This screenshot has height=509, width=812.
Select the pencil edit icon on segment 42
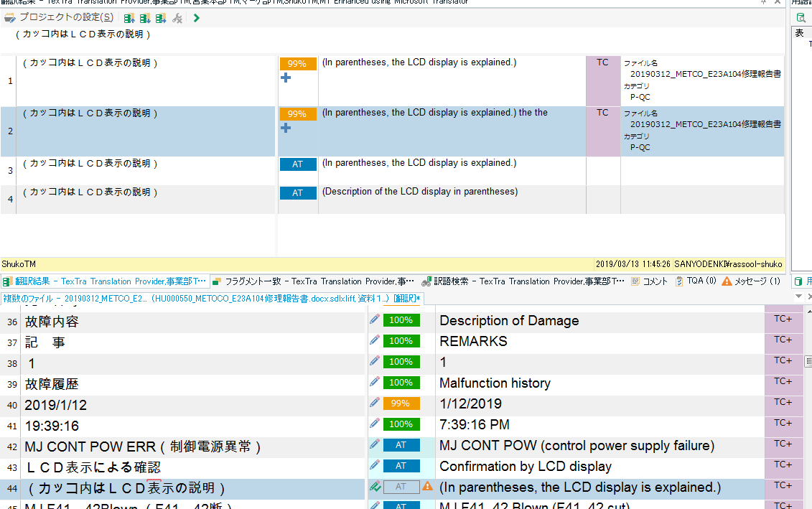[373, 444]
